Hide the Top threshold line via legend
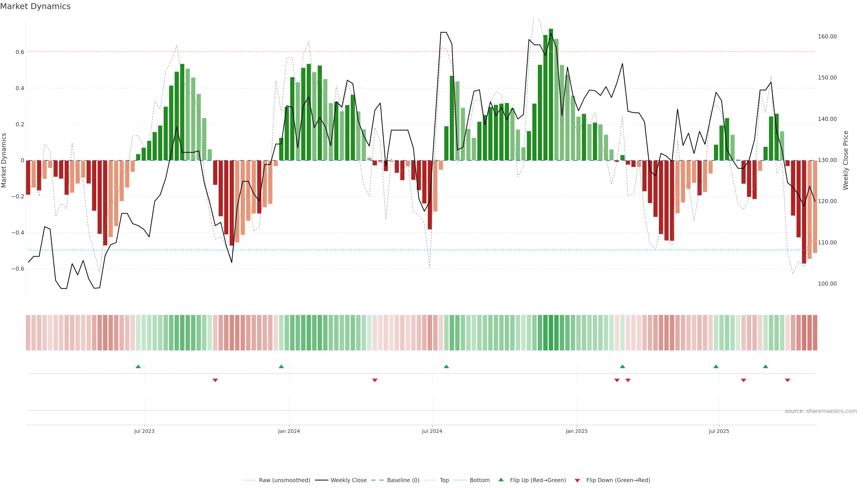 (x=444, y=480)
